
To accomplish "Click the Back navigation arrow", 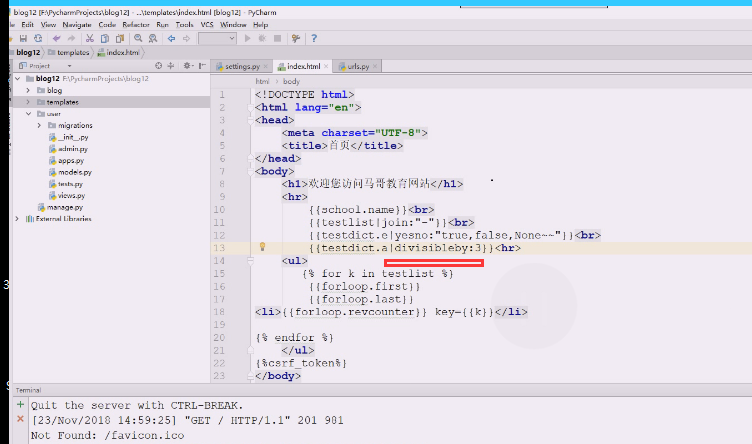I will click(x=171, y=38).
